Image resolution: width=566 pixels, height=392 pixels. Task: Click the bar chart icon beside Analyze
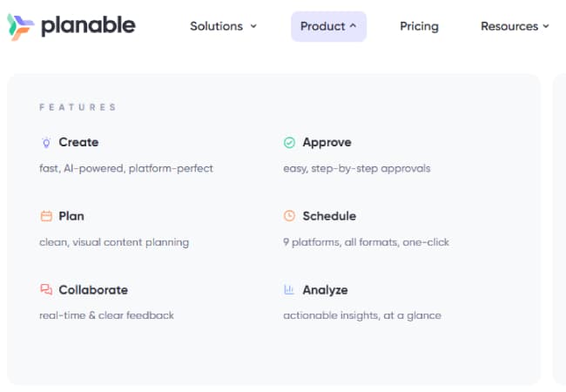(x=289, y=290)
